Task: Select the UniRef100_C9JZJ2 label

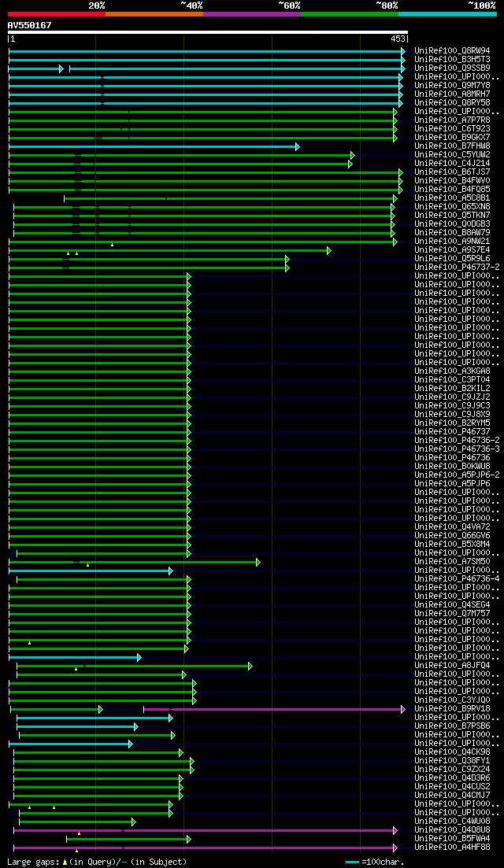Action: [x=452, y=398]
